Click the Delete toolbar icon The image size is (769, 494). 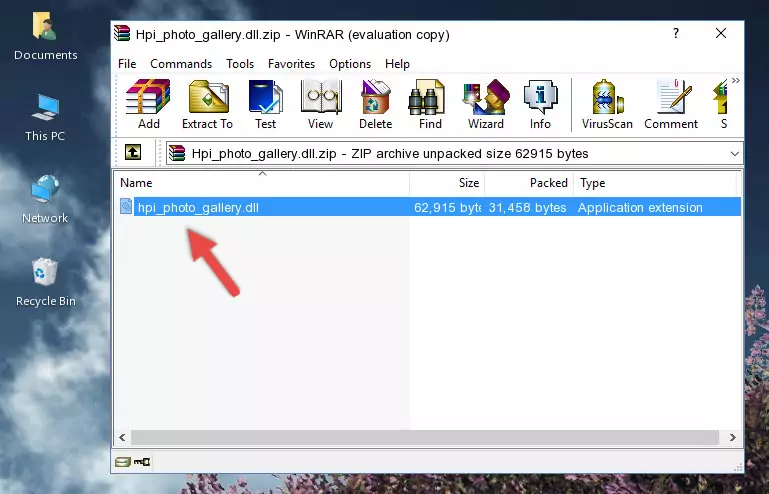pos(376,104)
